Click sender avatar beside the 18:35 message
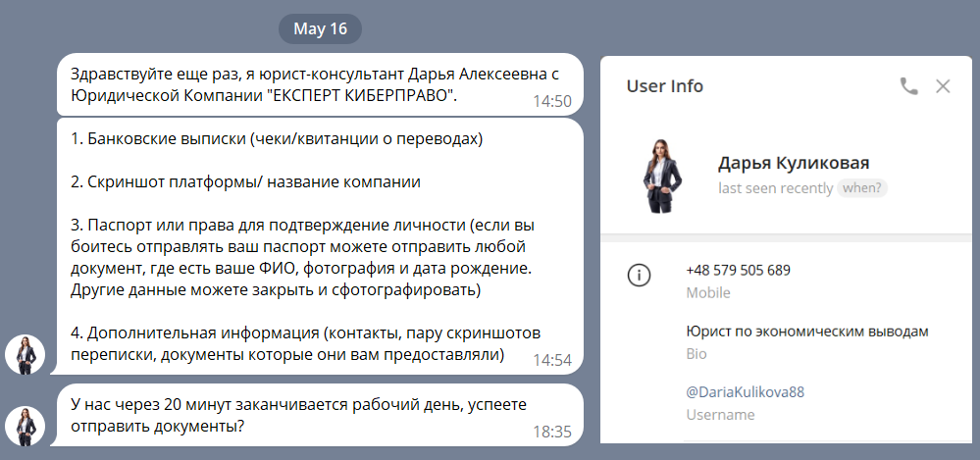 [25, 426]
